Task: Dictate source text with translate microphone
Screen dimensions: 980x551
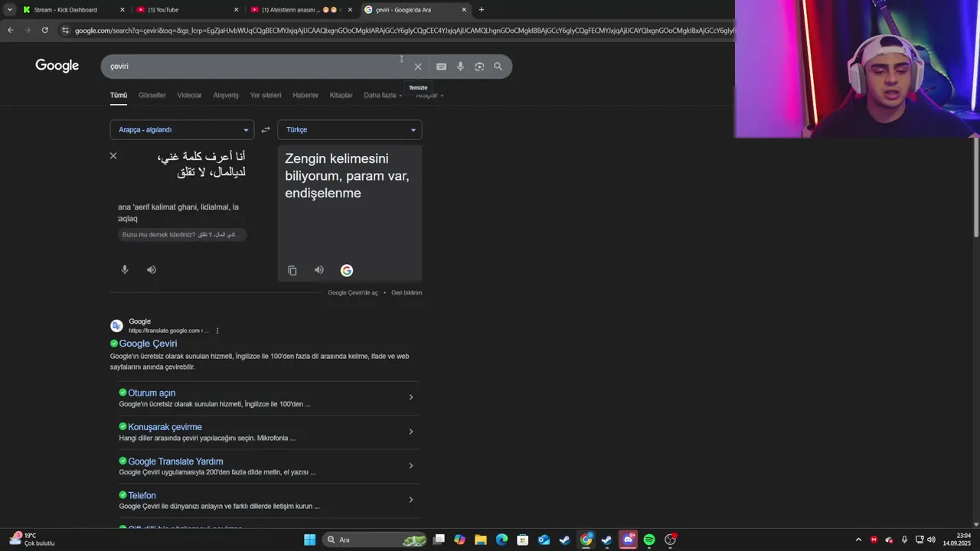Action: click(x=125, y=269)
